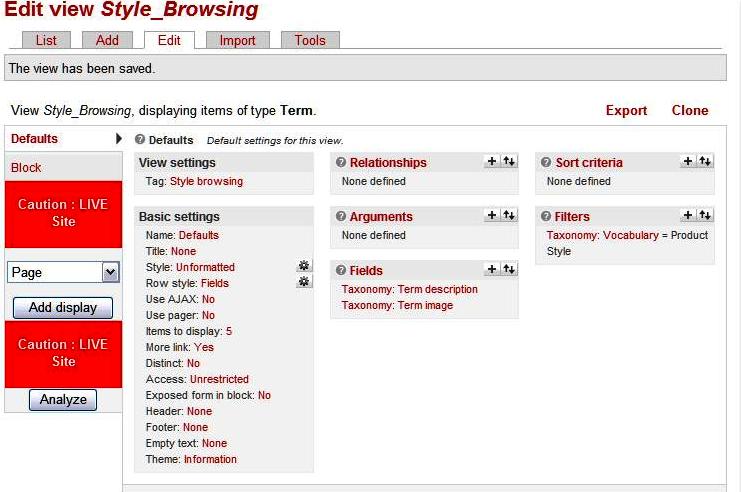Open the Export link
The height and width of the screenshot is (492, 741).
[626, 111]
